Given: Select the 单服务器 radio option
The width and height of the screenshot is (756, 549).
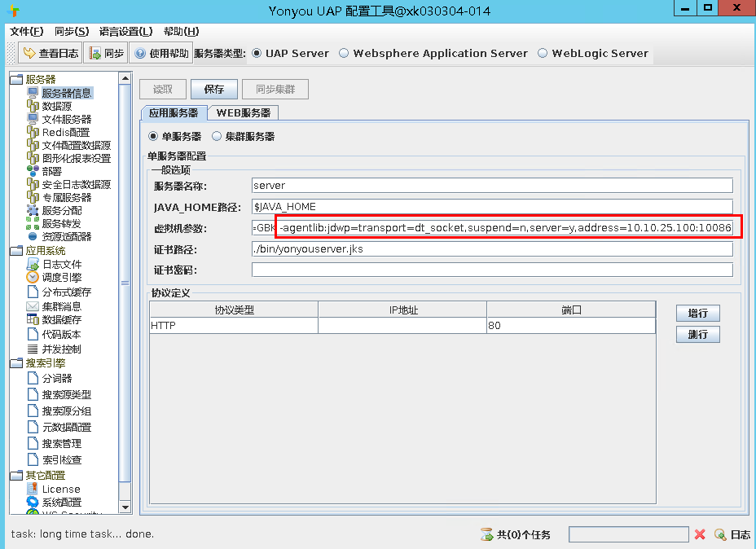Looking at the screenshot, I should pyautogui.click(x=153, y=136).
